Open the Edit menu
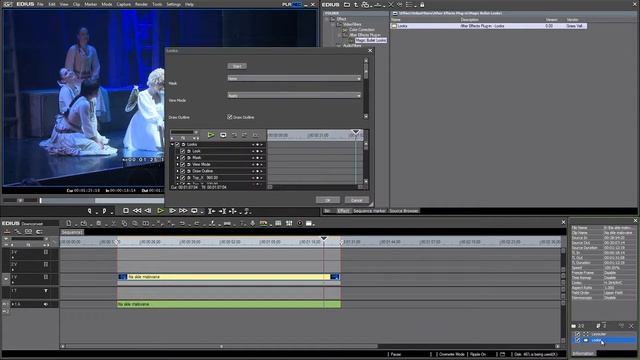Screen dimensions: 640x360 [52, 4]
